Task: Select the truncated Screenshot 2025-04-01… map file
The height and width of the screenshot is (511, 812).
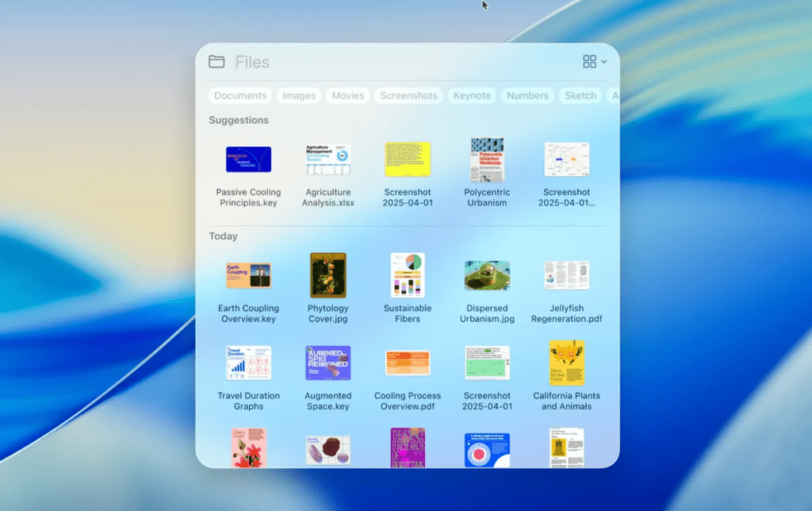Action: [x=566, y=175]
